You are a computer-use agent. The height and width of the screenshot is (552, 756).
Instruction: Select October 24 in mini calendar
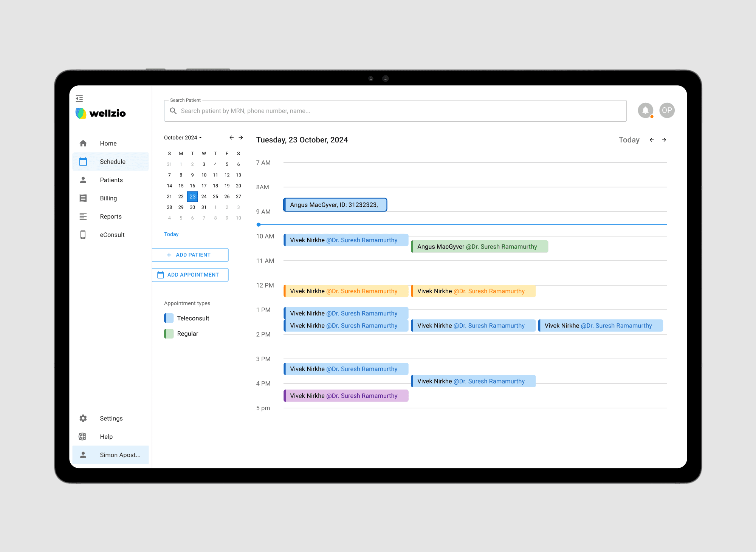pos(204,196)
